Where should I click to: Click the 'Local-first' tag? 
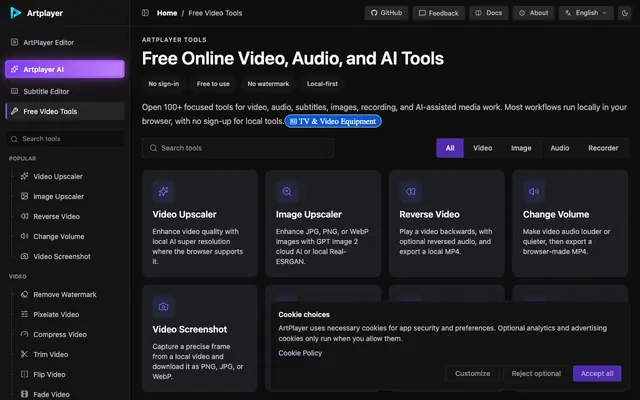[322, 84]
